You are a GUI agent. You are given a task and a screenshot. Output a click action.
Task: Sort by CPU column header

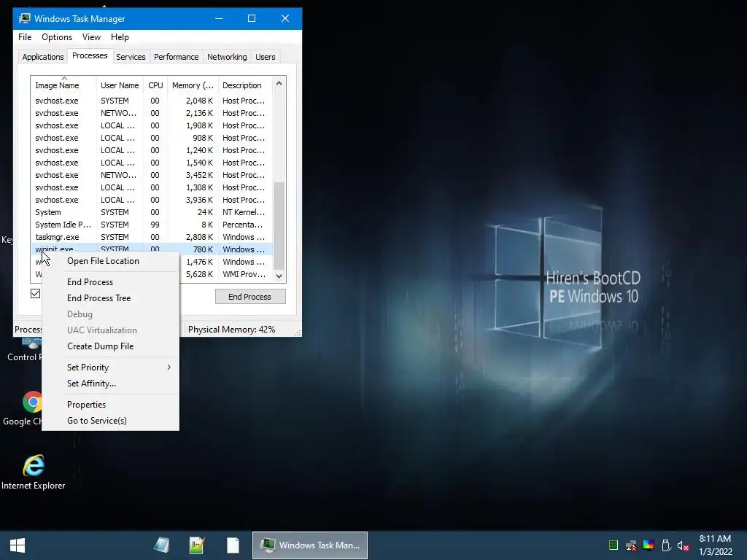pos(155,85)
